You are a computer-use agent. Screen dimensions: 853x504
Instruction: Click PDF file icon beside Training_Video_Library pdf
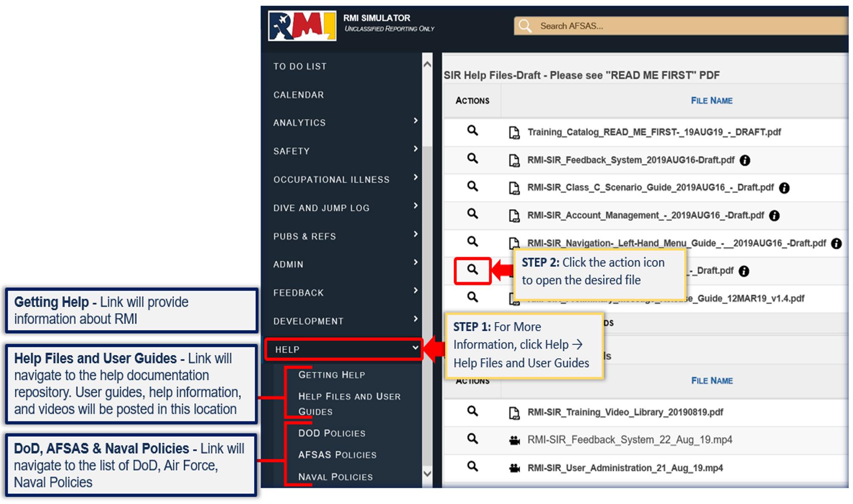click(514, 413)
